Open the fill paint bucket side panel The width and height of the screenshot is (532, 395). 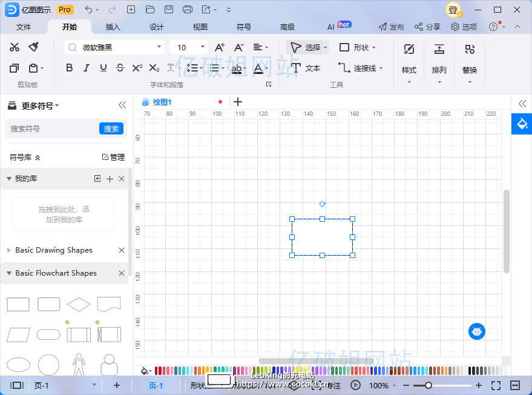coord(522,124)
